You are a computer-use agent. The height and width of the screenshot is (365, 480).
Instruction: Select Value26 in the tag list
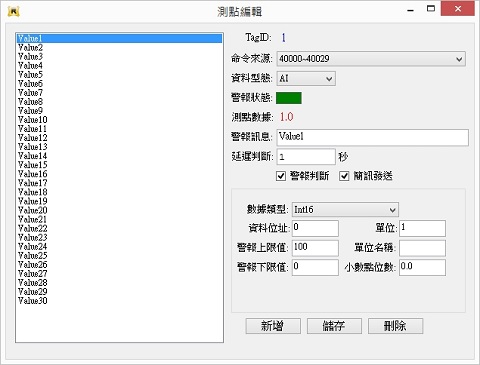(x=119, y=264)
